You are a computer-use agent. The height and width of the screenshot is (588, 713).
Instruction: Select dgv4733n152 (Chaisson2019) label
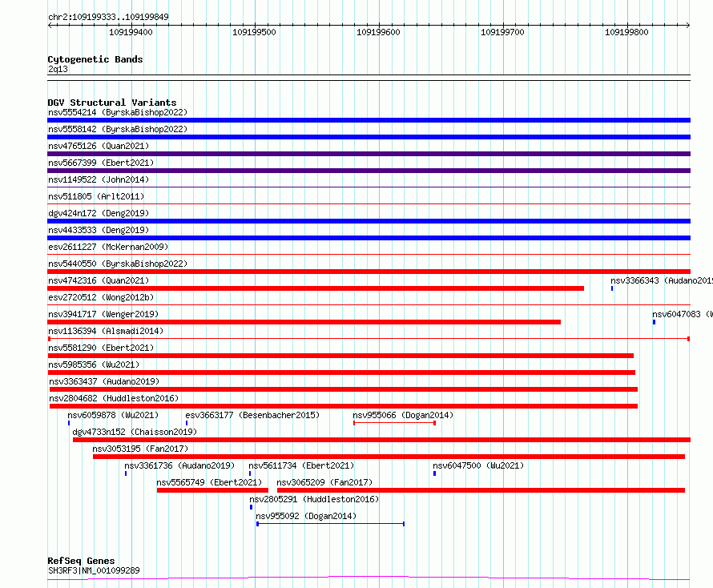135,432
